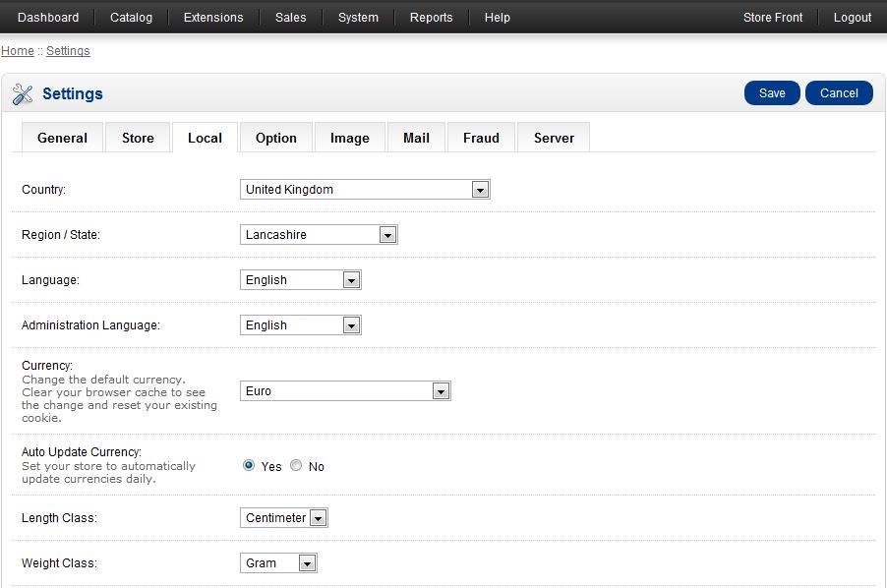Click the Language label
The width and height of the screenshot is (887, 588).
pos(50,280)
